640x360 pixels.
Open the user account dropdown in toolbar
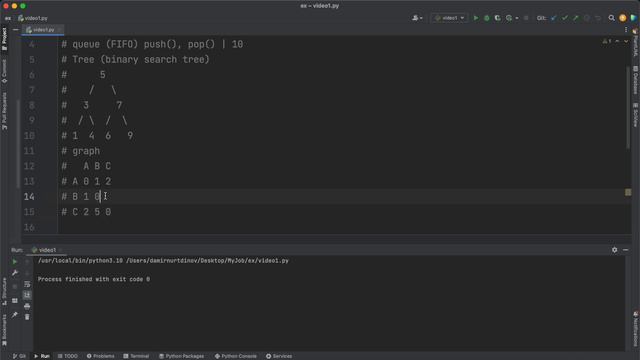click(x=417, y=18)
